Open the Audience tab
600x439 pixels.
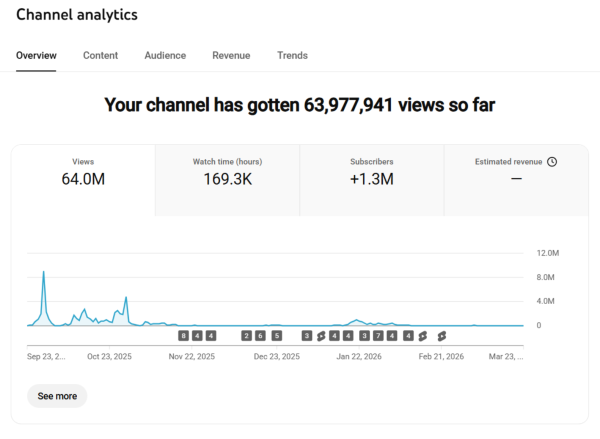(165, 56)
